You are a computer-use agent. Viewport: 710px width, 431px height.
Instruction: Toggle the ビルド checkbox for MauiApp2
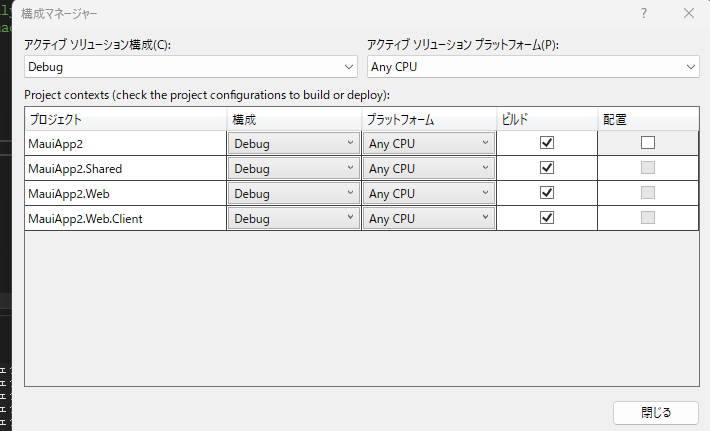point(546,143)
